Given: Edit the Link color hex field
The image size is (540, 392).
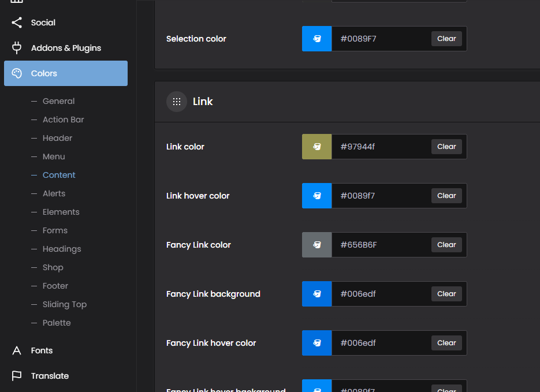Looking at the screenshot, I should pyautogui.click(x=381, y=147).
